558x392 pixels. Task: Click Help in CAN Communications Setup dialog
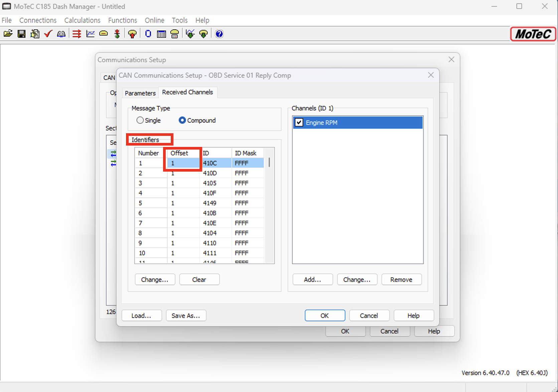coord(414,316)
